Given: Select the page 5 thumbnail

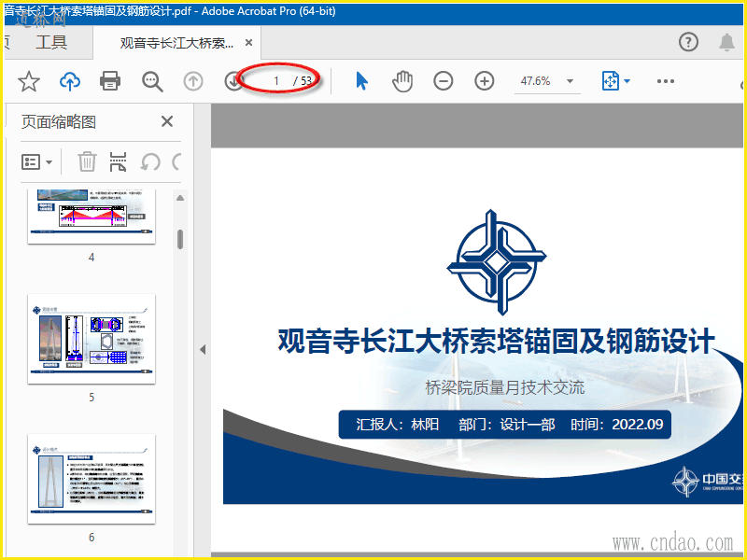Looking at the screenshot, I should pos(92,339).
